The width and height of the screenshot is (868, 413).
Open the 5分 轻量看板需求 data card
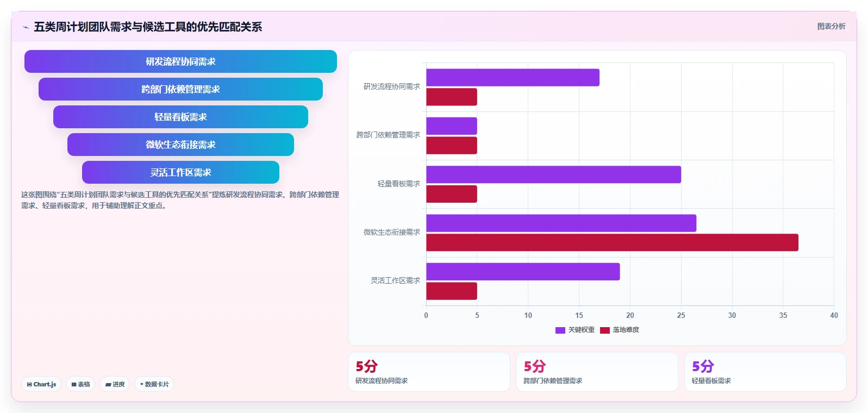pos(765,372)
